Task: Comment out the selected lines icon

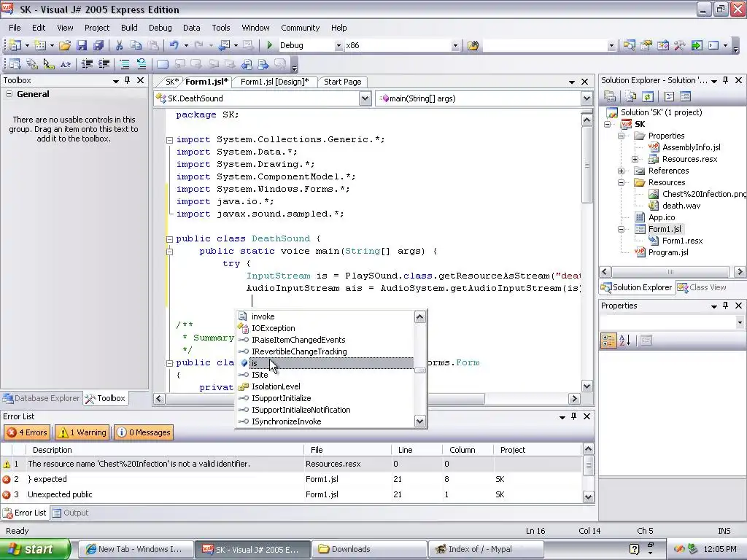Action: coord(124,64)
